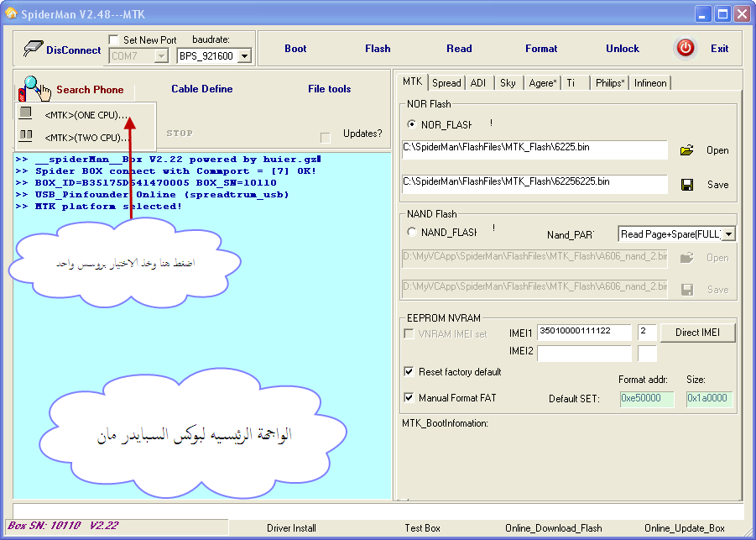Open the Infineon tab
This screenshot has height=540, width=756.
click(x=650, y=82)
